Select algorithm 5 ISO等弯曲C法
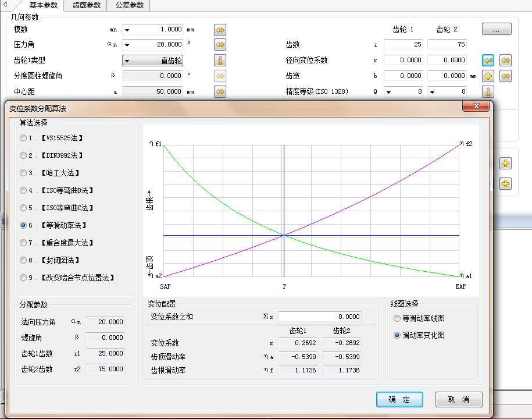 tap(23, 207)
